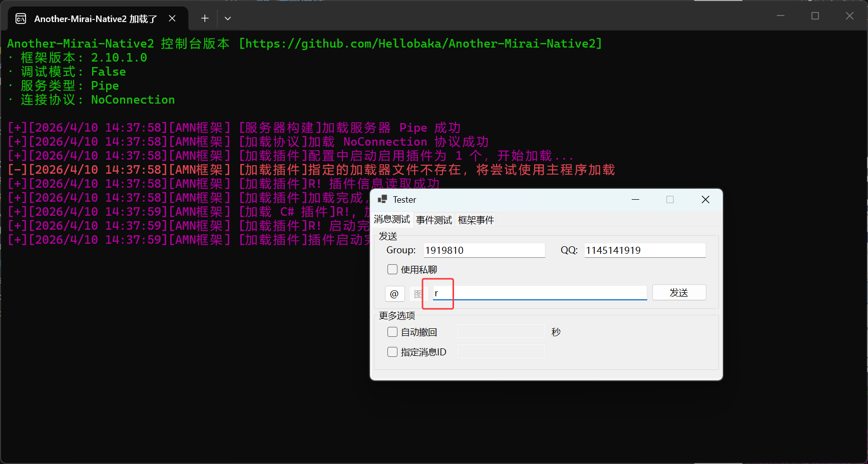Open a new terminal tab with plus icon
Viewport: 868px width, 464px height.
tap(205, 19)
